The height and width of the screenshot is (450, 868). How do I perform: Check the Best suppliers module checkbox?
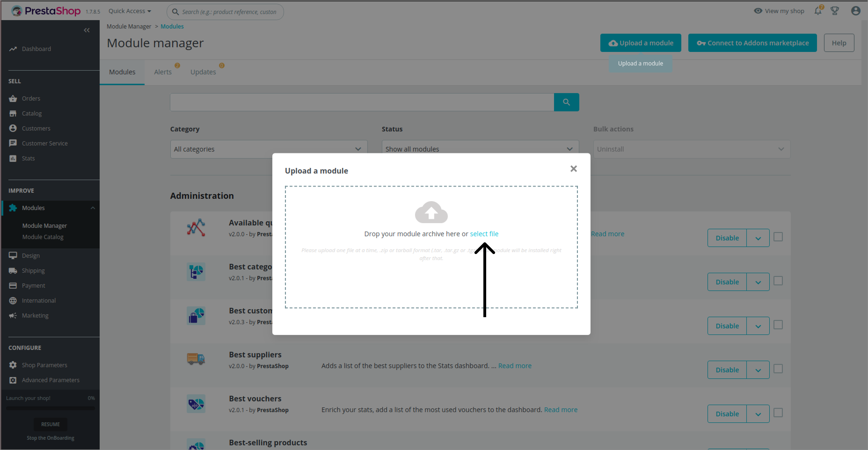(x=778, y=369)
